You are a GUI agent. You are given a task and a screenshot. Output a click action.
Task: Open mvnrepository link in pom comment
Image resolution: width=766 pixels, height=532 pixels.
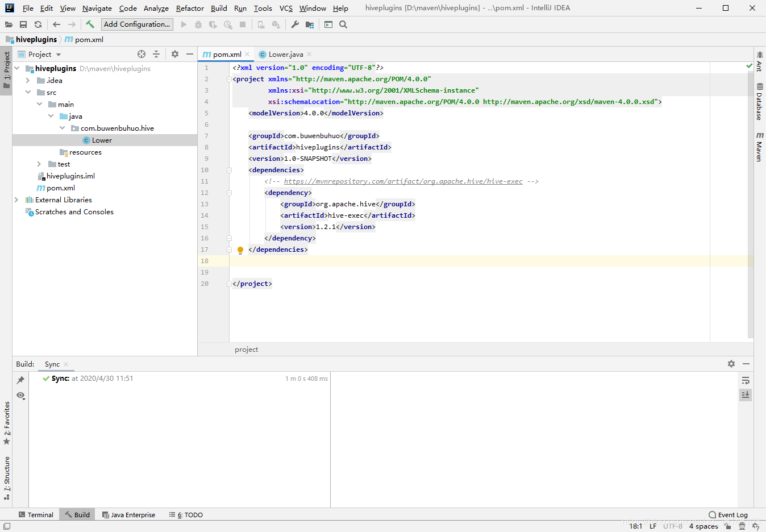click(403, 181)
